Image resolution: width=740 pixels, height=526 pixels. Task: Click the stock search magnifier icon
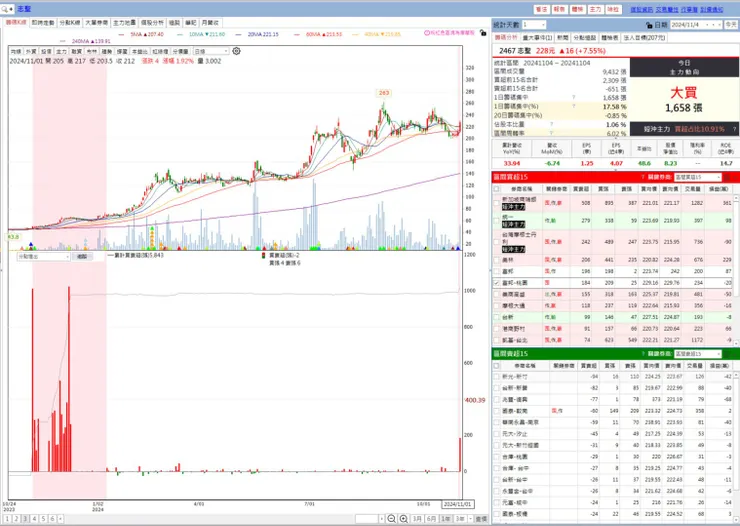click(x=5, y=9)
